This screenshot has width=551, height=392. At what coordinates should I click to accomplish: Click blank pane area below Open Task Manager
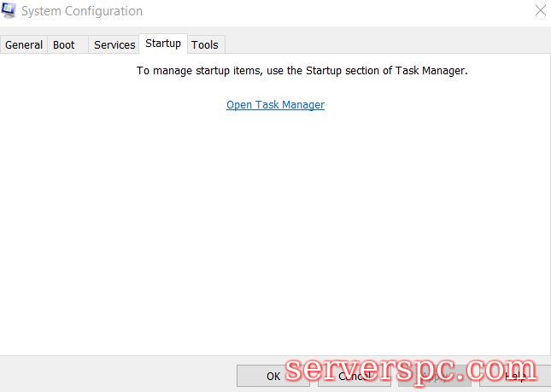pos(275,222)
